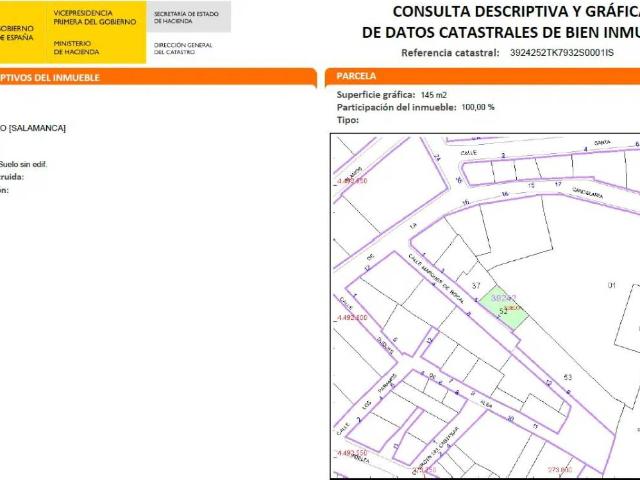This screenshot has width=640, height=480.
Task: Click 'DIRECCIÓN GENERAL DEL CATASTRO' text
Action: 183,48
